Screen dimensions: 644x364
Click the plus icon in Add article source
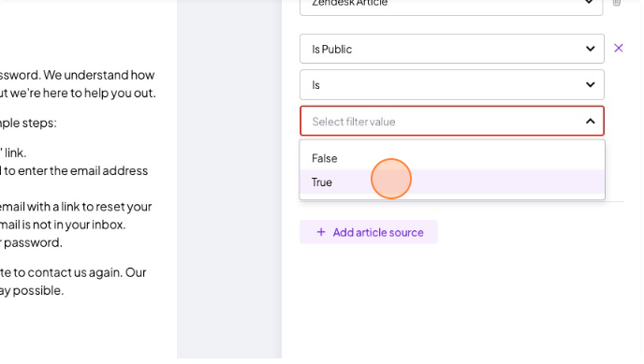pos(321,232)
